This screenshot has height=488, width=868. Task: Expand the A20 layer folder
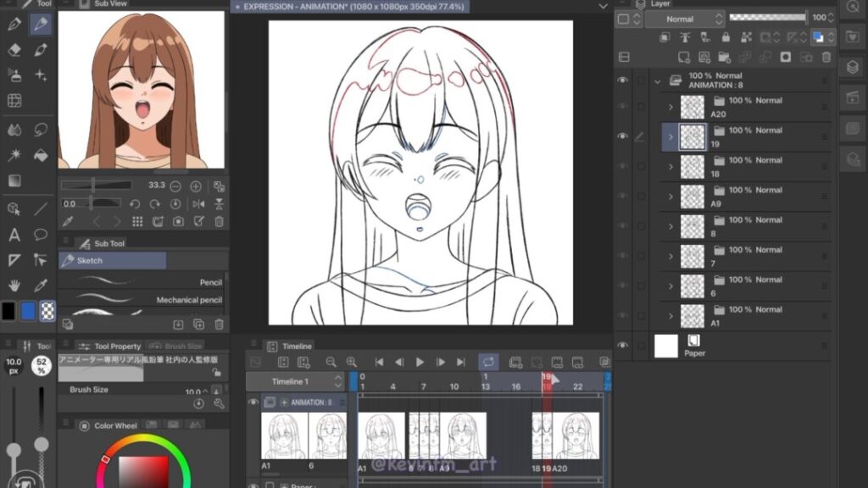click(670, 107)
